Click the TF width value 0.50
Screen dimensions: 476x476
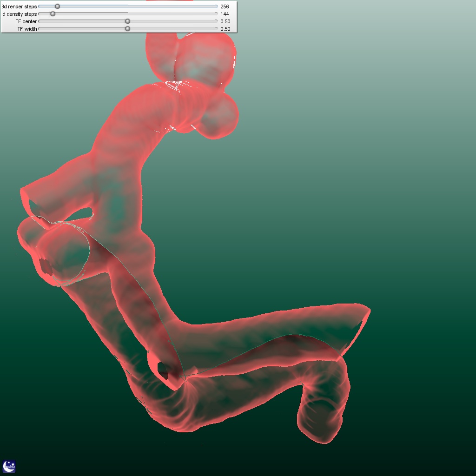225,29
